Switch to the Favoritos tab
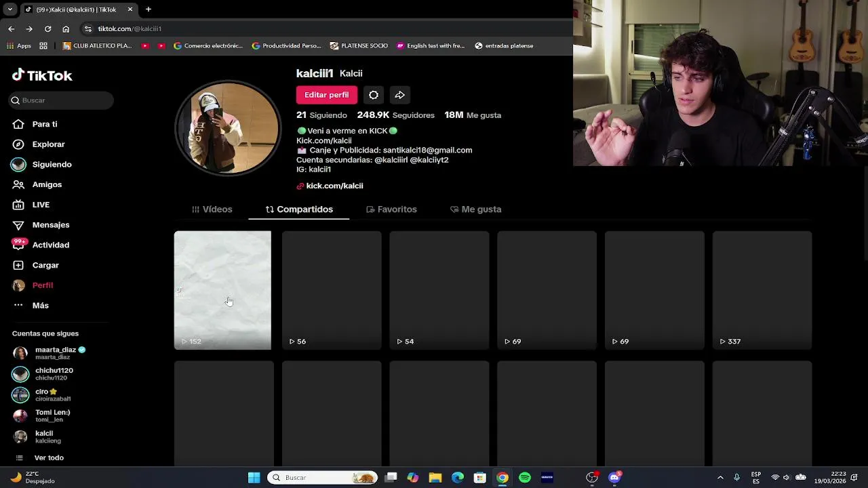Image resolution: width=868 pixels, height=488 pixels. (x=391, y=209)
